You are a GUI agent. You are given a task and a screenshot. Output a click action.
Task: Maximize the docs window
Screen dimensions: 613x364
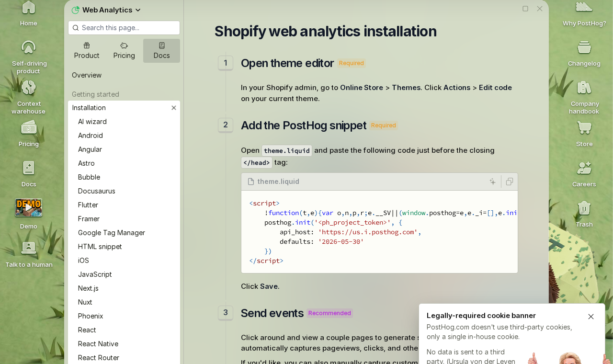(x=525, y=9)
